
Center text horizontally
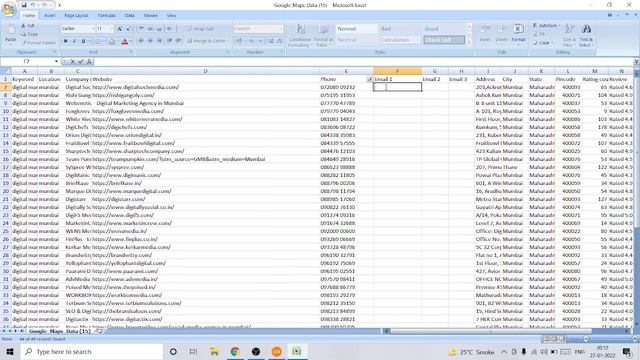pyautogui.click(x=150, y=41)
